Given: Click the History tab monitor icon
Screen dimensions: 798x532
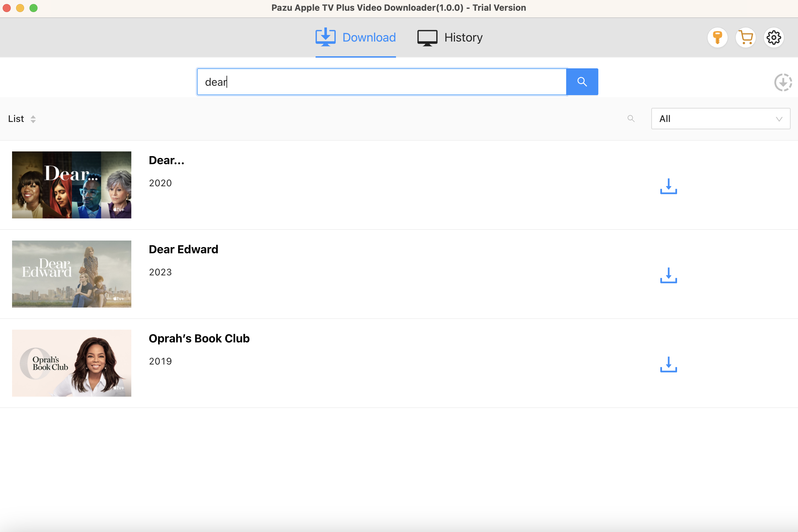Looking at the screenshot, I should point(427,38).
